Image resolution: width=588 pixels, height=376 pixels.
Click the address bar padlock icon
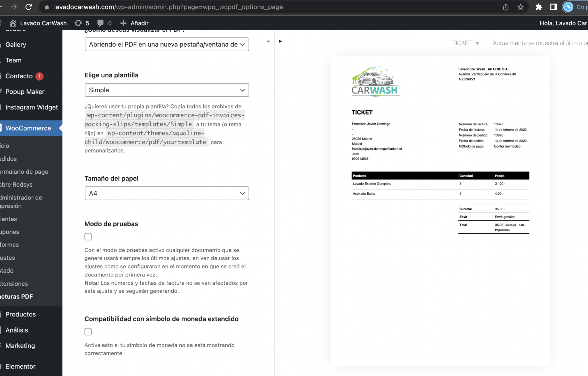[47, 7]
